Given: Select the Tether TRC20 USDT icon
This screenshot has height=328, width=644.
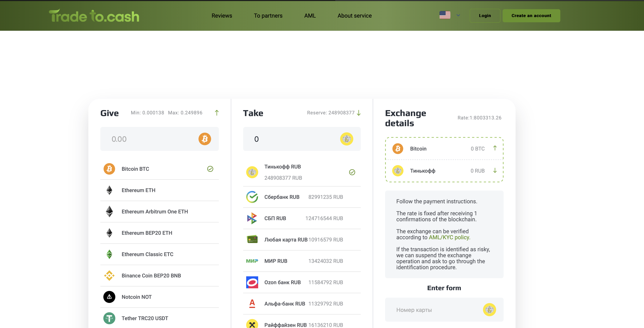Looking at the screenshot, I should pos(109,318).
